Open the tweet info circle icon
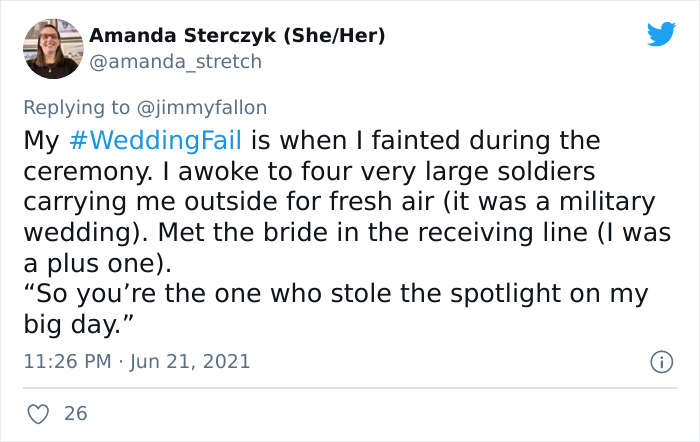Screen dimensions: 700x442 coord(659,361)
